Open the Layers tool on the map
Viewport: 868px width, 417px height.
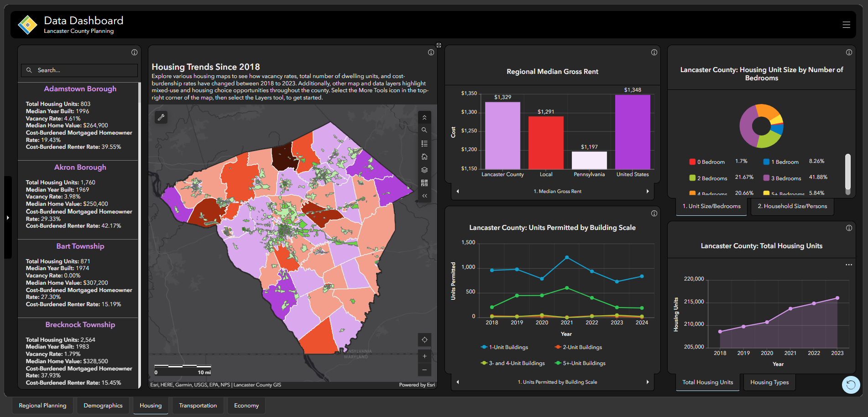pyautogui.click(x=424, y=170)
